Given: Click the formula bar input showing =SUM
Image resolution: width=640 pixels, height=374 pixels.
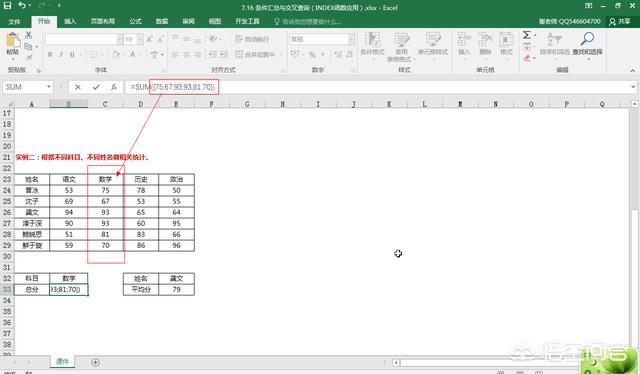Looking at the screenshot, I should pos(378,87).
